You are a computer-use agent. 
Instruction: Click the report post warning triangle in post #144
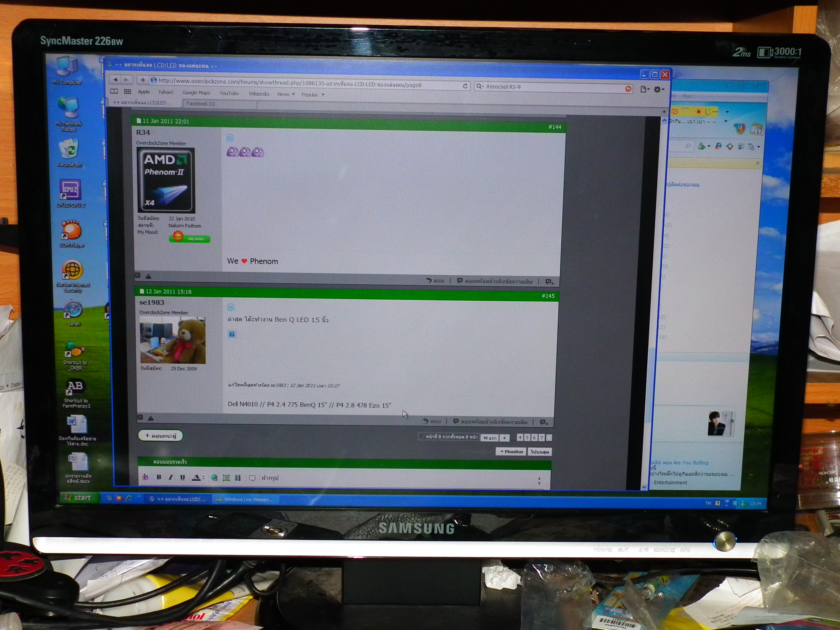tap(149, 277)
